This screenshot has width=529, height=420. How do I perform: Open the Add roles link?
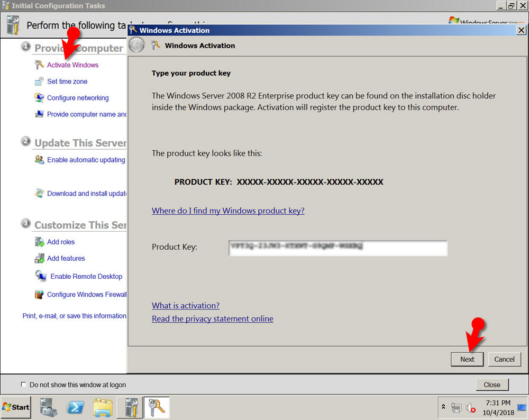point(61,242)
